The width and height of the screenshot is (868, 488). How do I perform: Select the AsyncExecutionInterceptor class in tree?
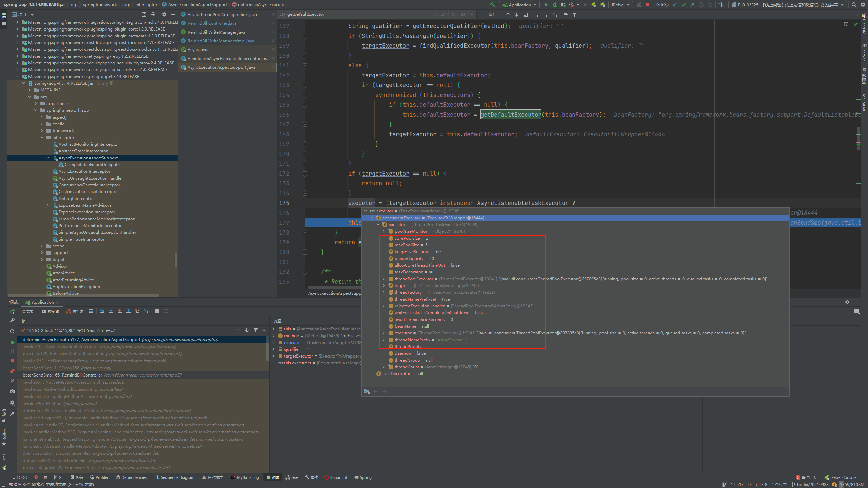(x=84, y=171)
